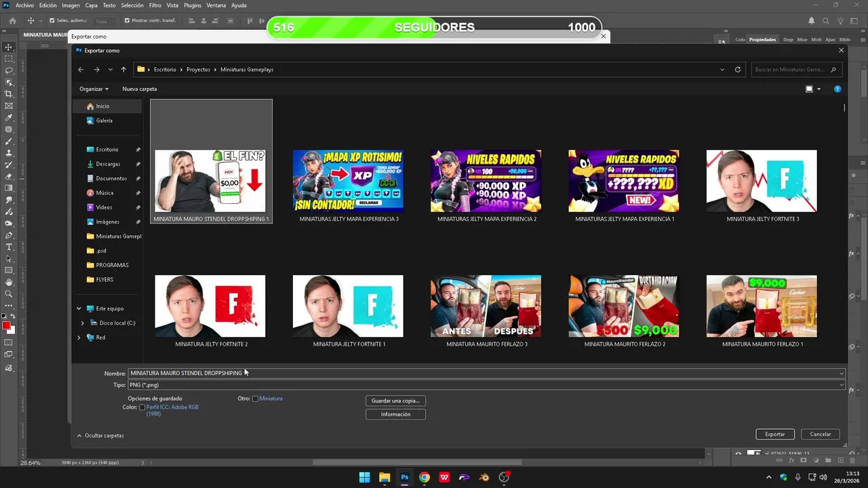Screen dimensions: 868x488
Task: Click the Información button
Action: click(395, 414)
